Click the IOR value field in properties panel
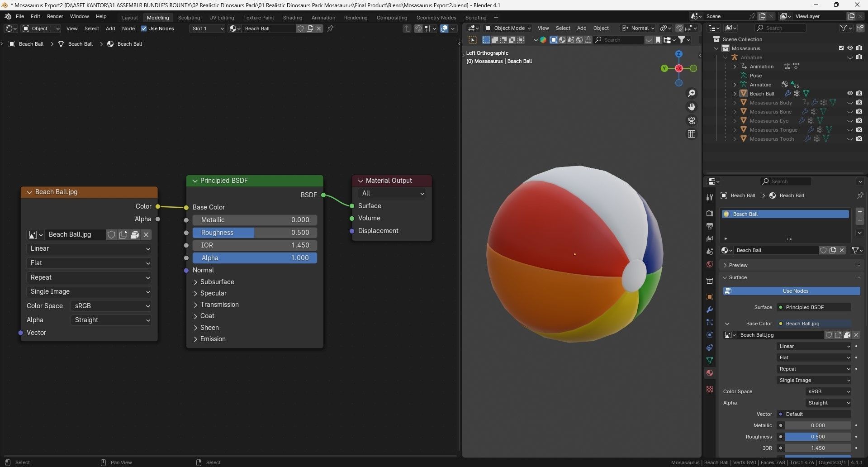Screen dimensions: 868x467 click(x=818, y=448)
